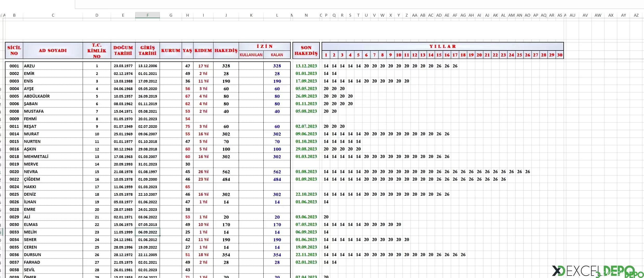Click kalan value 354
Screen dimensions: 644x278
point(277,255)
